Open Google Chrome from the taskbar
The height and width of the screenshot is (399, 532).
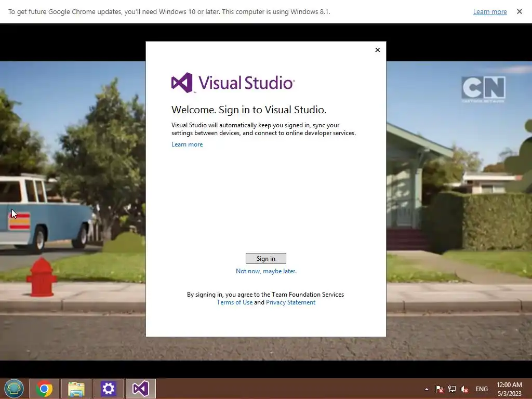point(44,389)
